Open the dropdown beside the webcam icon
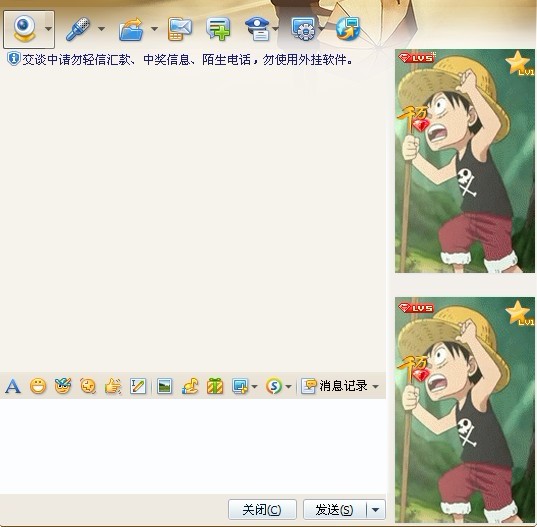537x527 pixels. coord(49,29)
